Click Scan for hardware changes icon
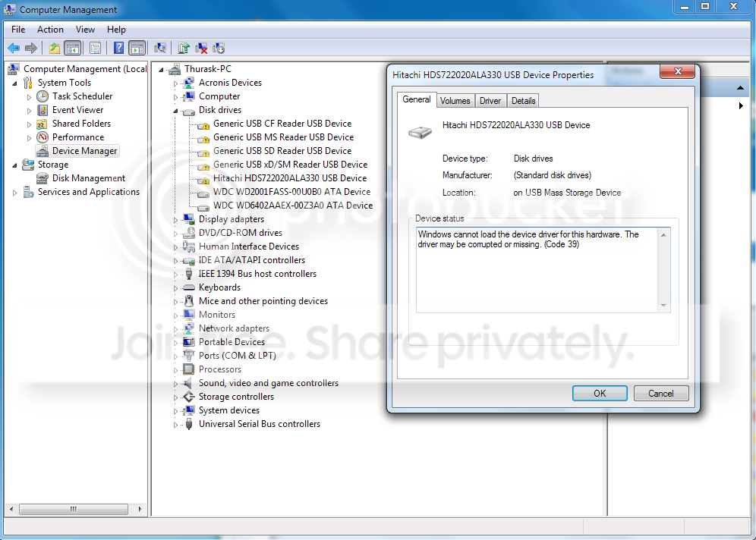 [160, 48]
